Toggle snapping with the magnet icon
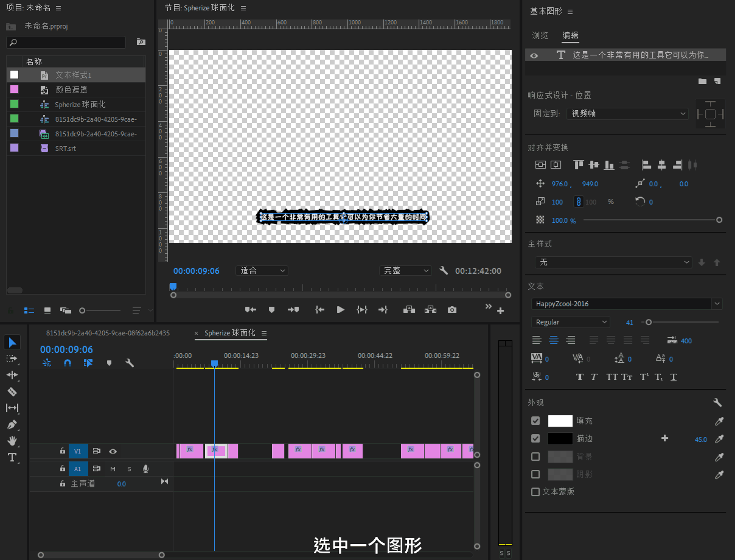The height and width of the screenshot is (560, 735). point(67,362)
